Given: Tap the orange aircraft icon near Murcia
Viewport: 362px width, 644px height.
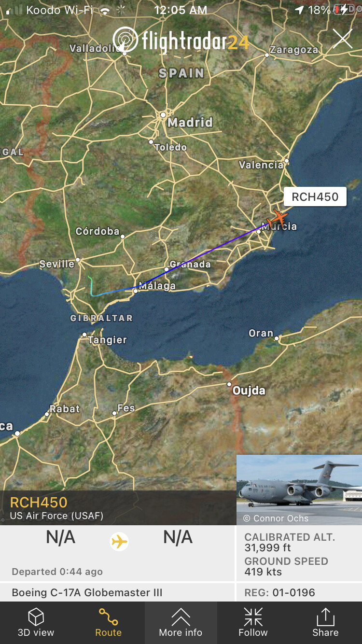Looking at the screenshot, I should [x=277, y=217].
